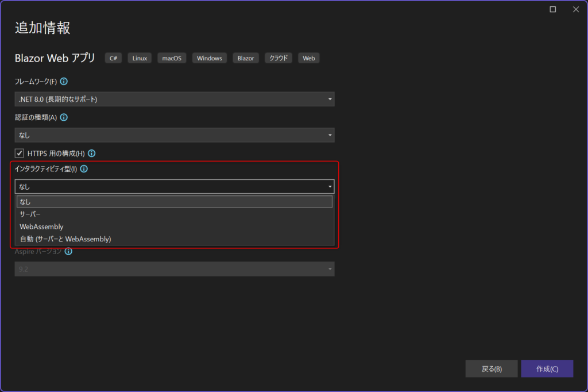Close the 追加情報 dialog
The width and height of the screenshot is (588, 392).
[576, 9]
